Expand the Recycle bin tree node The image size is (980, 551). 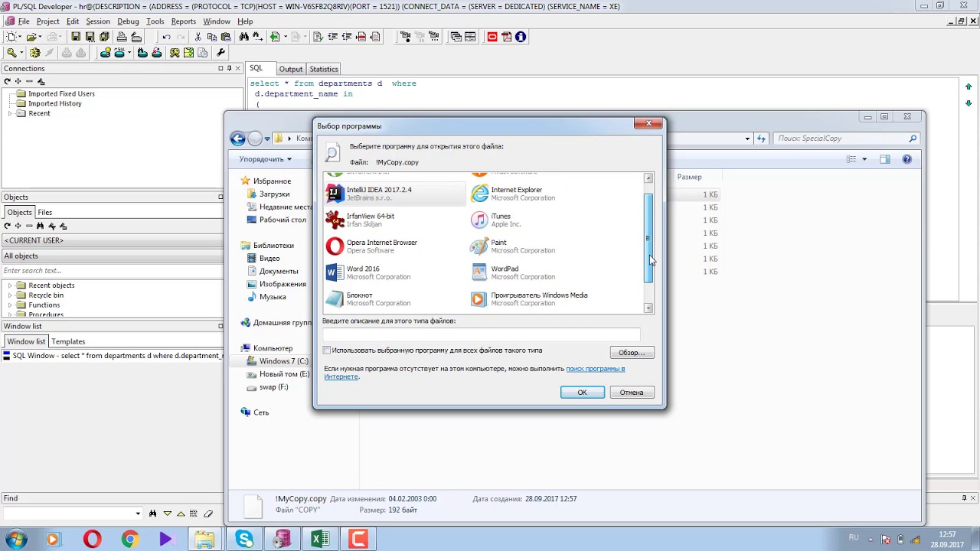pos(11,295)
